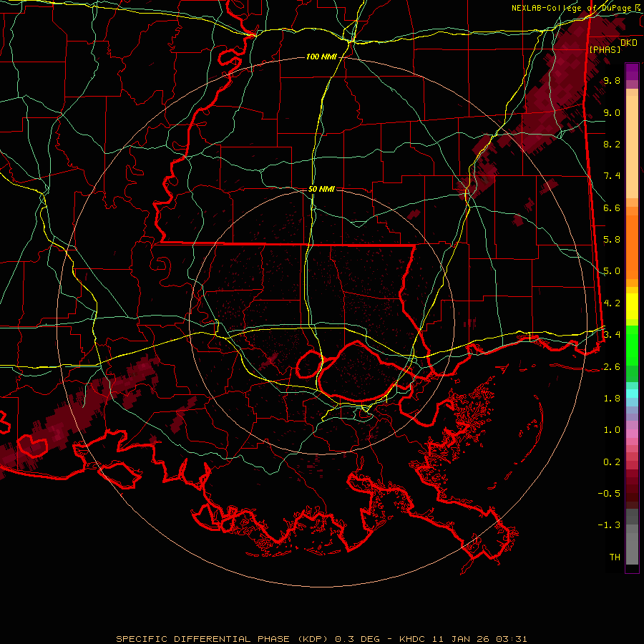Click the 100 NMI range ring label

point(321,57)
